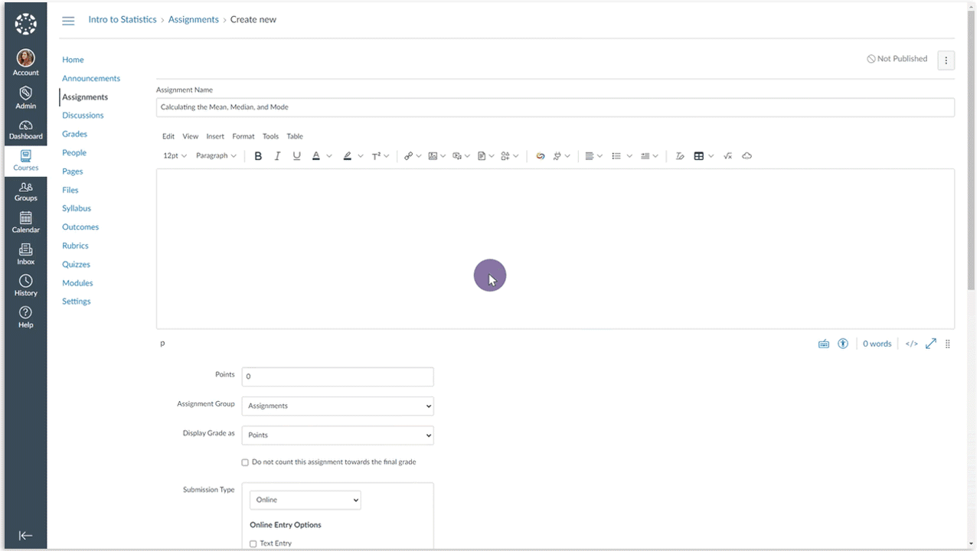
Task: Toggle bold formatting in the editor
Action: coord(258,156)
